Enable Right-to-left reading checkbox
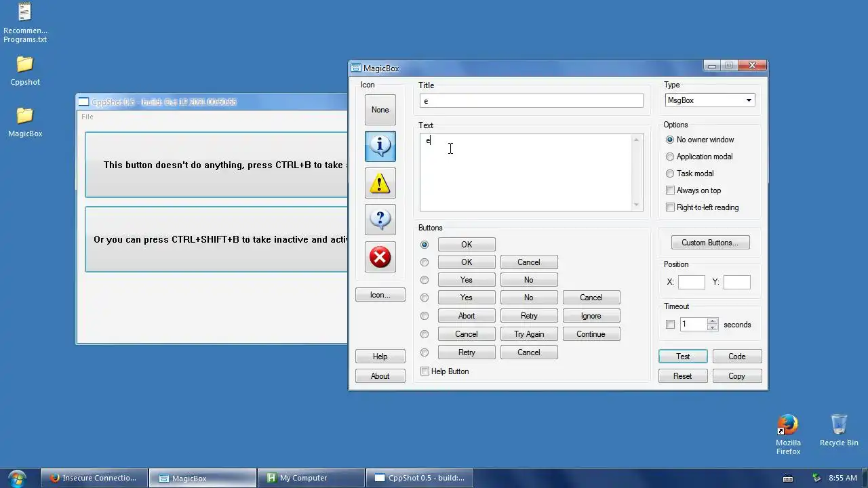 click(702, 207)
